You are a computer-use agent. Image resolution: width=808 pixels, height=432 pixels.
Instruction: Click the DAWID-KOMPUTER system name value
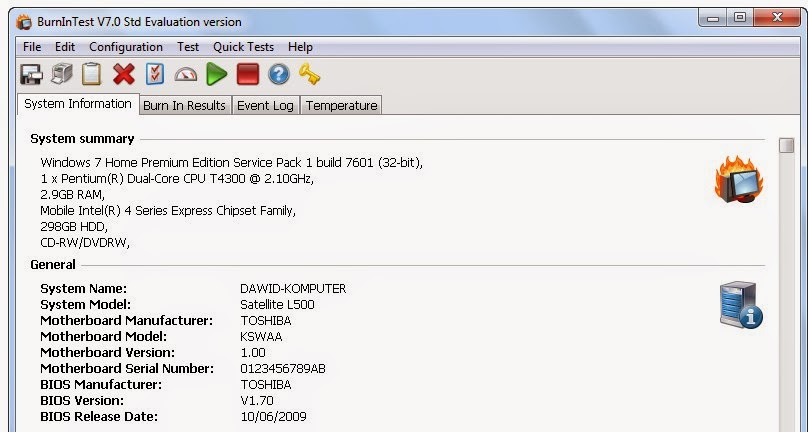293,289
